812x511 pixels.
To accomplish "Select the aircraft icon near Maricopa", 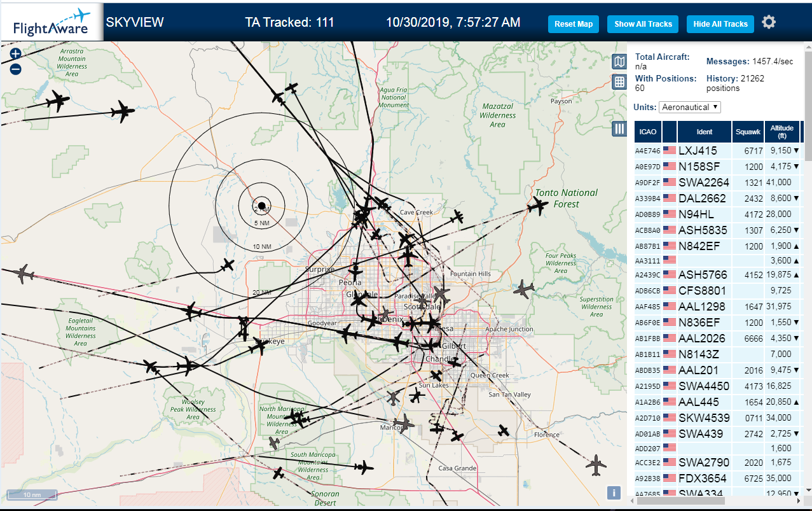I will click(403, 423).
